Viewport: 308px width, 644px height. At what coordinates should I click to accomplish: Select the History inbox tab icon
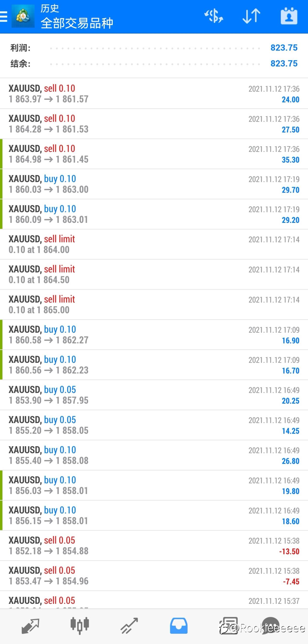(x=179, y=626)
